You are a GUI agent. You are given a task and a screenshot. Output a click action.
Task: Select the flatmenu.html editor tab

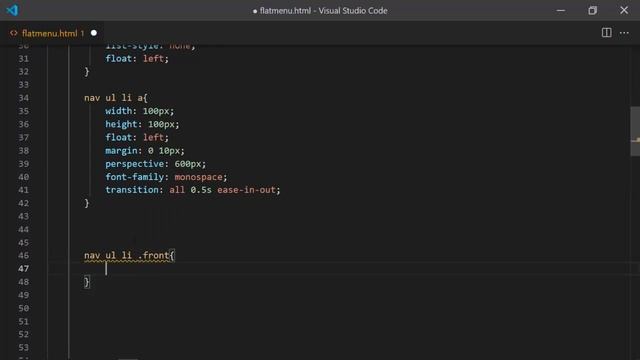click(53, 33)
